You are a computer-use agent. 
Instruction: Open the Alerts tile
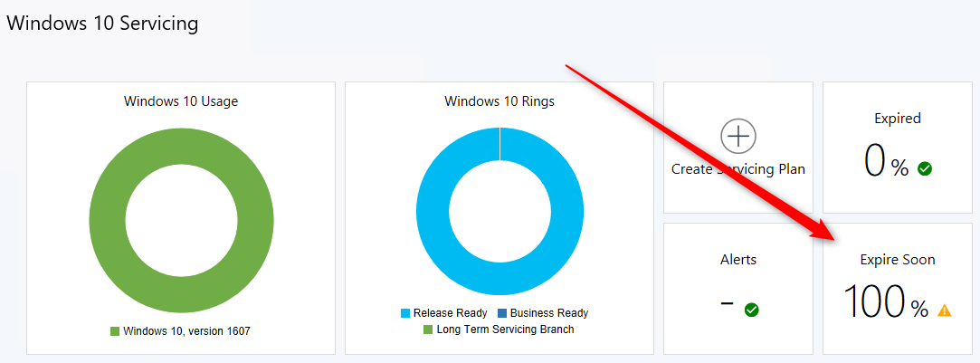point(738,289)
